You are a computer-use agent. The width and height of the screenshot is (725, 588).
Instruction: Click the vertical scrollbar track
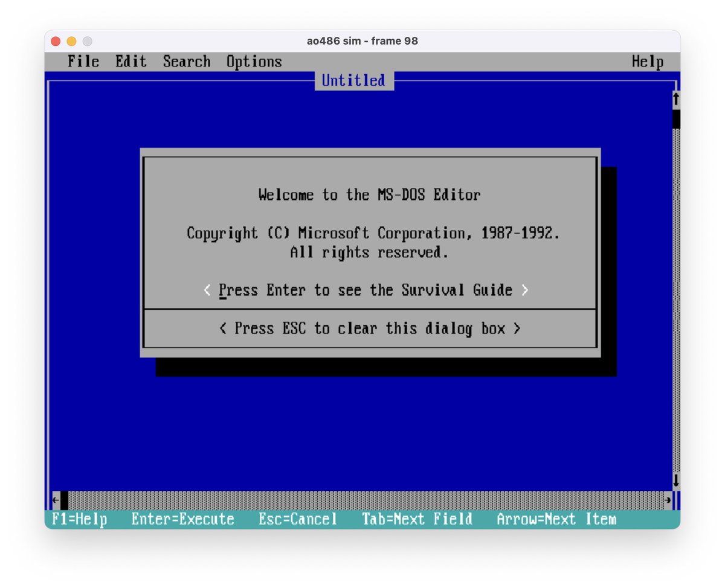click(676, 300)
